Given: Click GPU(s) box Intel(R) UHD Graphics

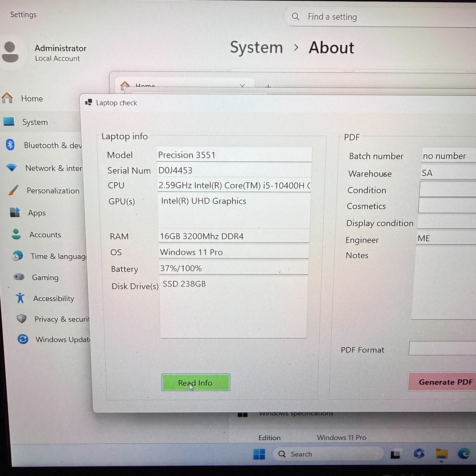Looking at the screenshot, I should click(234, 211).
